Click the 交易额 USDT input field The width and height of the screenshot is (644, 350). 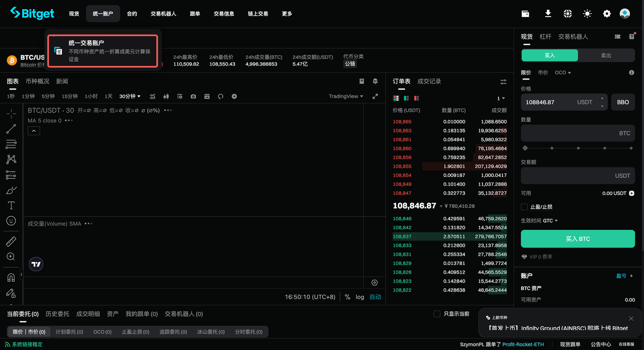[578, 176]
